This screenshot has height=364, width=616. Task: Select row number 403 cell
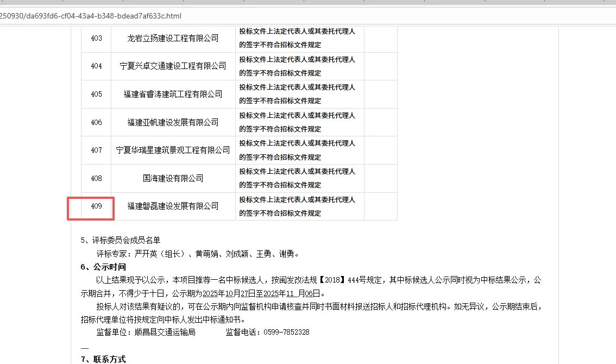pyautogui.click(x=96, y=38)
